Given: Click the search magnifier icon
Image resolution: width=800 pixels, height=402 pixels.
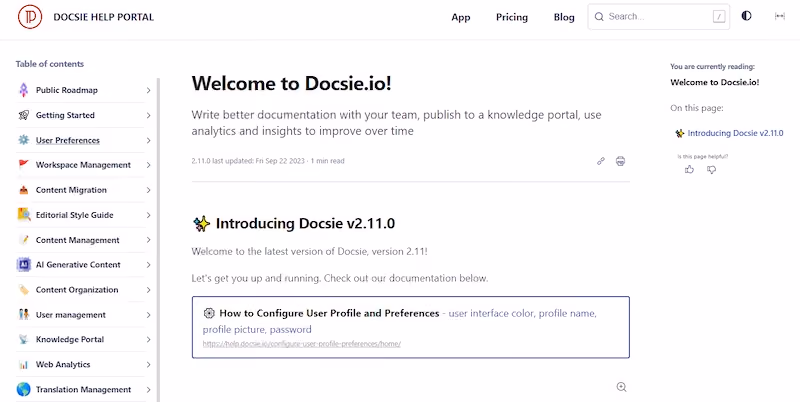Looking at the screenshot, I should pyautogui.click(x=599, y=17).
